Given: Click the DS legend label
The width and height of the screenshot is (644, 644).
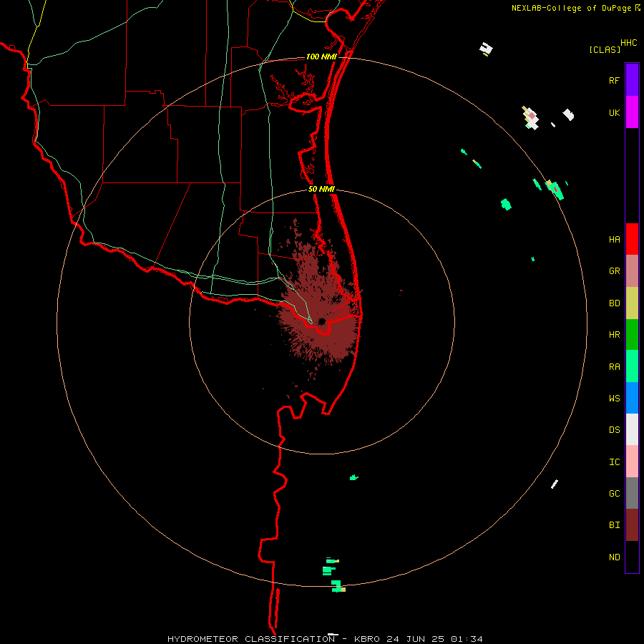Looking at the screenshot, I should tap(614, 430).
